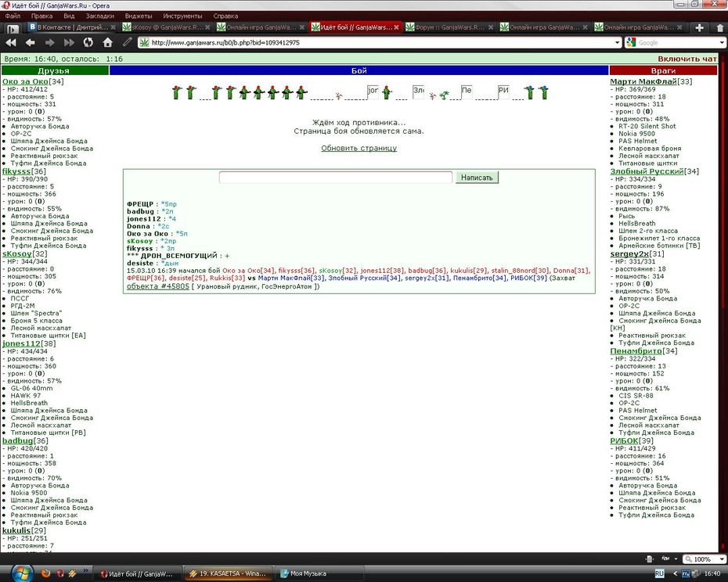Click the Opera reload page icon
The width and height of the screenshot is (728, 582).
[88, 43]
